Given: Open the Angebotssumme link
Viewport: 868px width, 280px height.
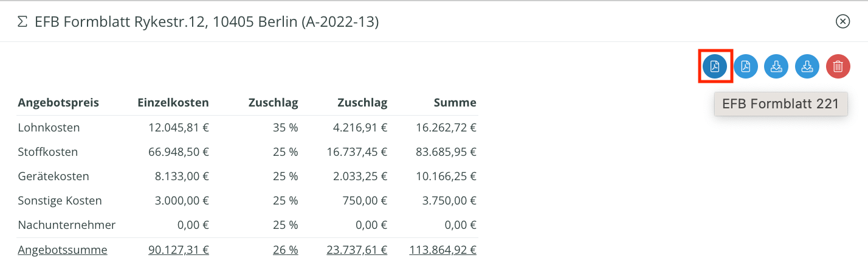Looking at the screenshot, I should click(x=63, y=250).
